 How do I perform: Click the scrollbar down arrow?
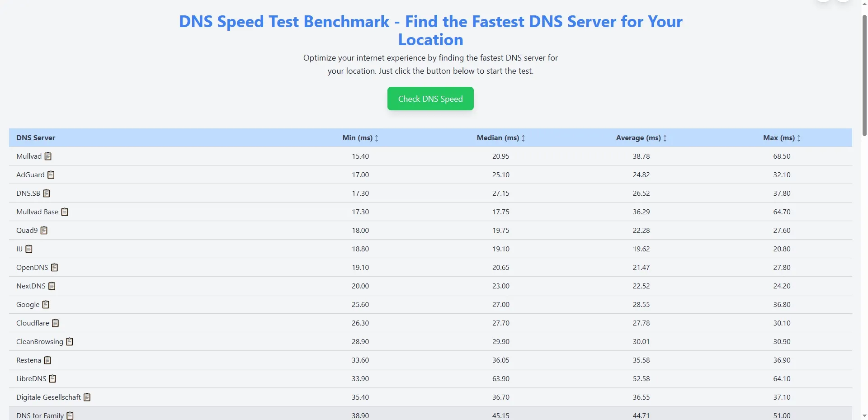(x=864, y=416)
